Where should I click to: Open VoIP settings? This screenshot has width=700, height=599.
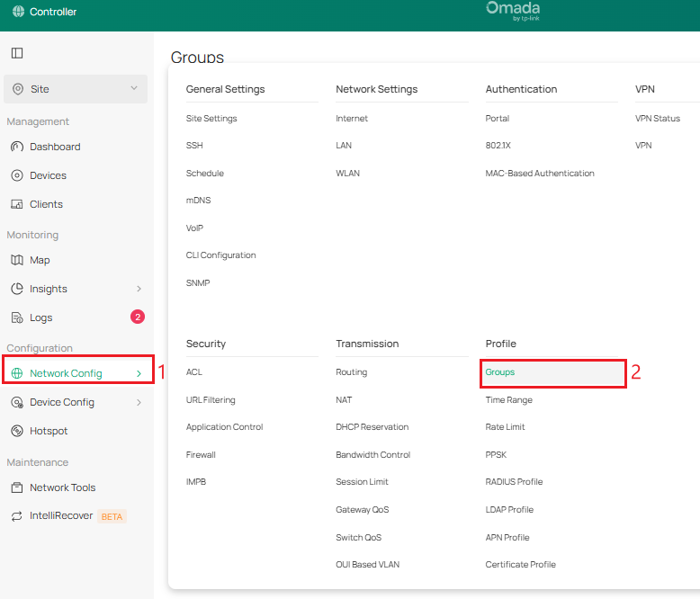(194, 228)
